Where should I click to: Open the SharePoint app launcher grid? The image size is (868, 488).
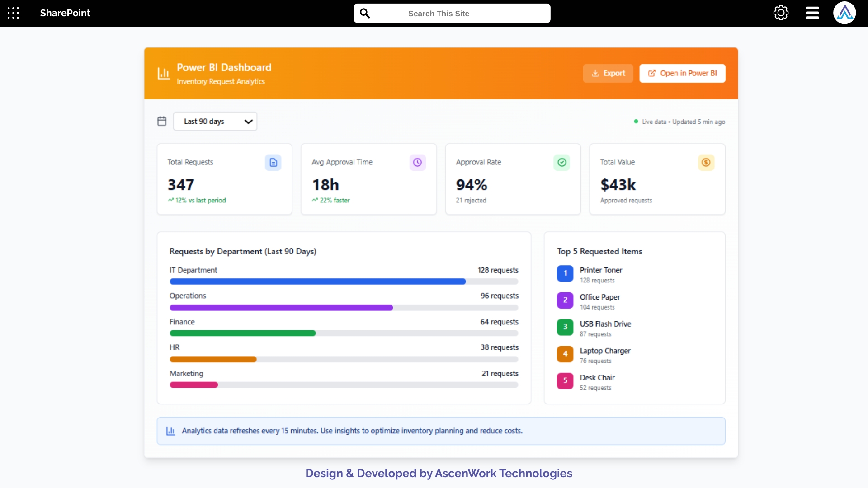13,13
